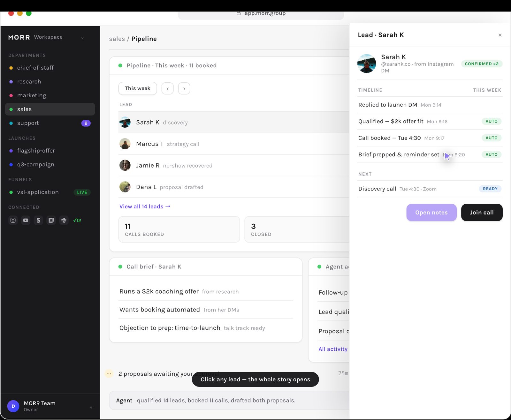Open the YouTube connected integration icon
Image resolution: width=511 pixels, height=420 pixels.
[x=26, y=220]
